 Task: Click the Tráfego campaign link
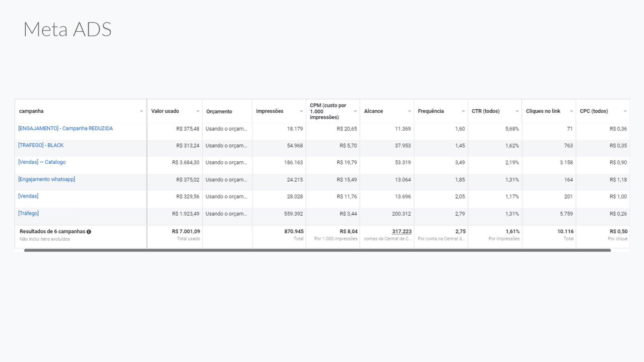[x=29, y=214]
